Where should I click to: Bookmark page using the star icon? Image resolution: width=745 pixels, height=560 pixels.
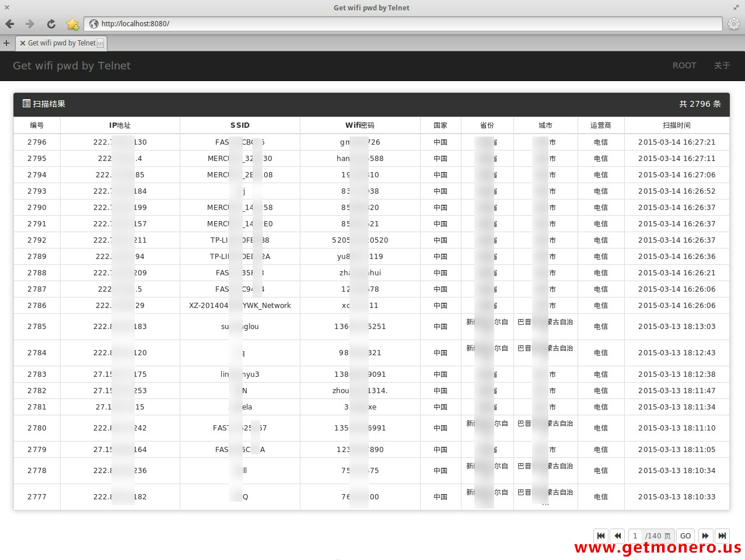click(72, 24)
